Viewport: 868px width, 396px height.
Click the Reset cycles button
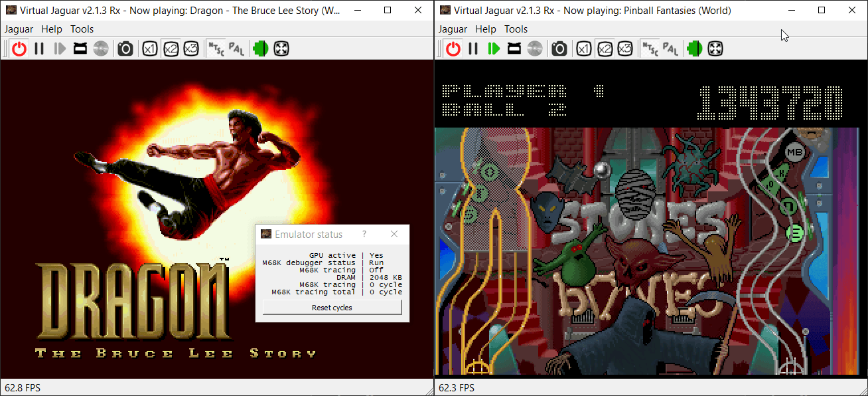tap(332, 308)
